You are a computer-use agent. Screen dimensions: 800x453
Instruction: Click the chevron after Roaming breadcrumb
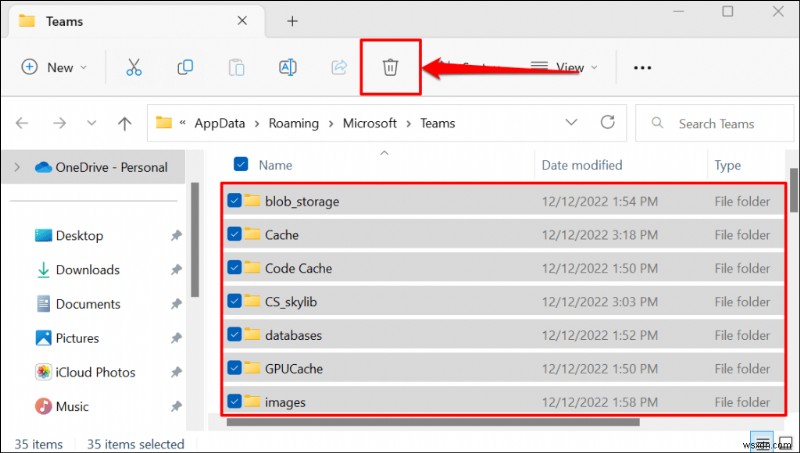(x=331, y=123)
